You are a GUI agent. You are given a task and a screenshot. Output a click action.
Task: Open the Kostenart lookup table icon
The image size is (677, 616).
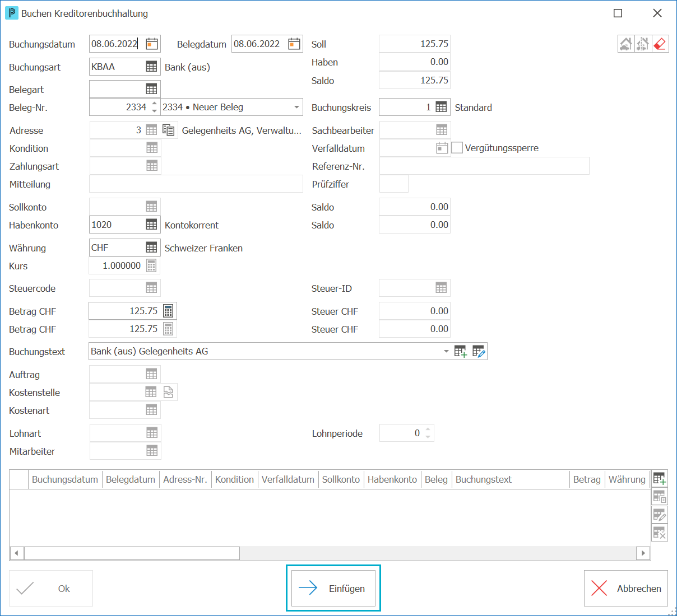(151, 410)
